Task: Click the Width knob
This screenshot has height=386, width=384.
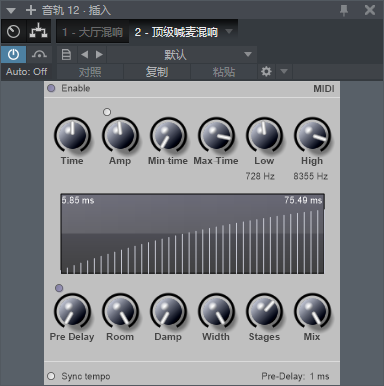Action: (x=216, y=312)
